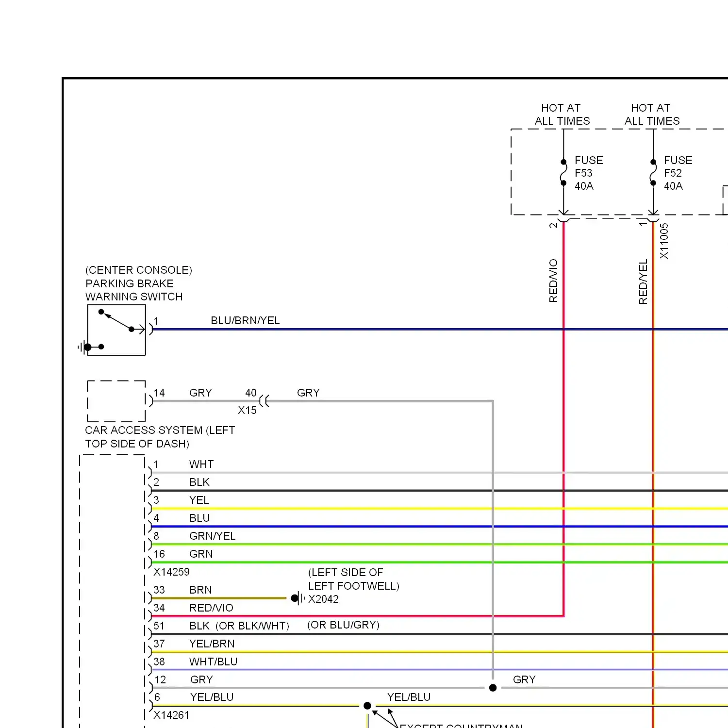Screen dimensions: 728x728
Task: Click the BLK wire label at pin 2
Action: tap(199, 482)
